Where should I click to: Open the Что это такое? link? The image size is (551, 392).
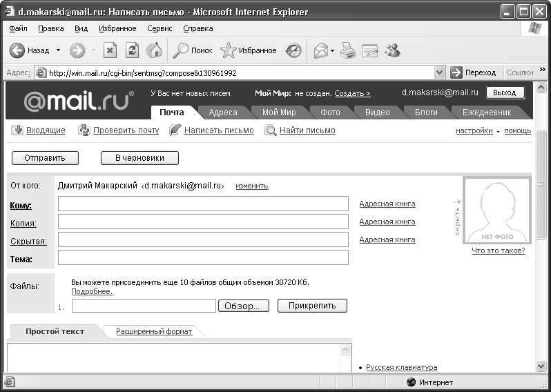coord(499,251)
